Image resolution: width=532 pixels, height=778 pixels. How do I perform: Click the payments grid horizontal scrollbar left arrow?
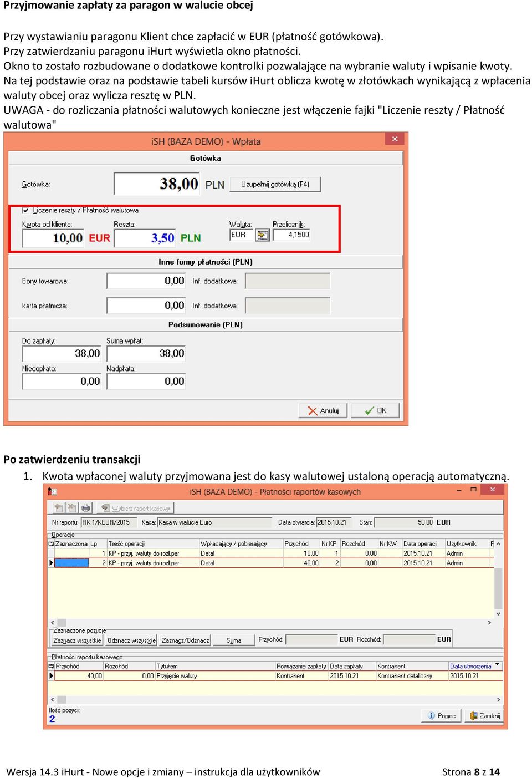tap(53, 700)
